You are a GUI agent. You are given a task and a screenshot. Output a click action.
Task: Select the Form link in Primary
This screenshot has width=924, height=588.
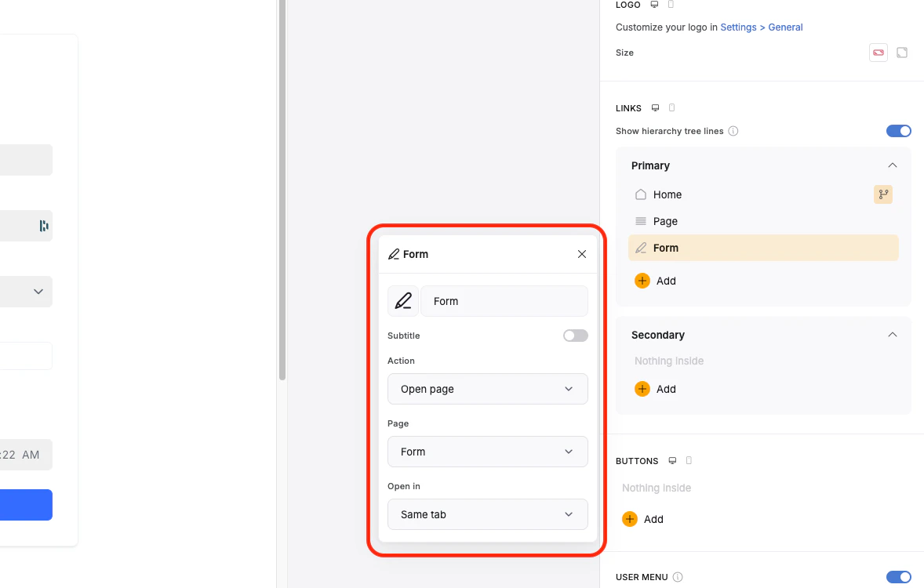pos(763,248)
